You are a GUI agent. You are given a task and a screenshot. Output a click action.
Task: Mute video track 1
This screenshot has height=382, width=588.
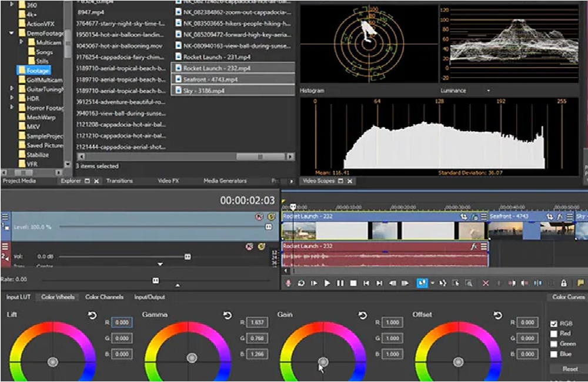pyautogui.click(x=259, y=217)
